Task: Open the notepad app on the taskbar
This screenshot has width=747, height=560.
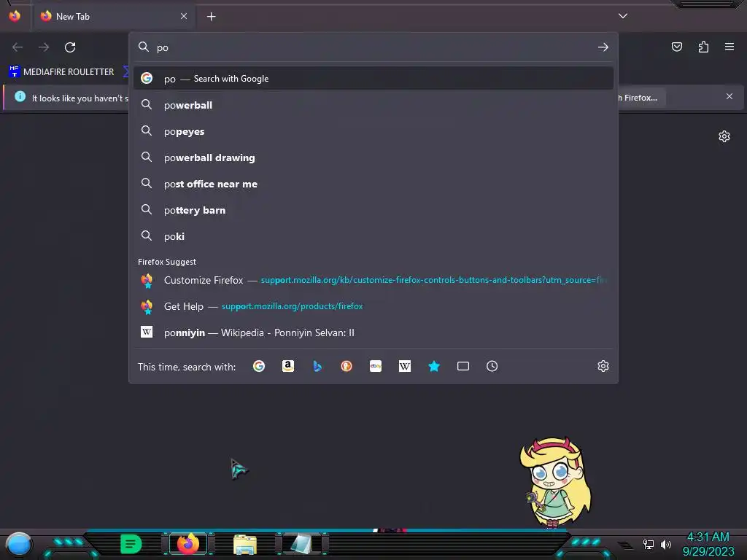Action: [301, 544]
